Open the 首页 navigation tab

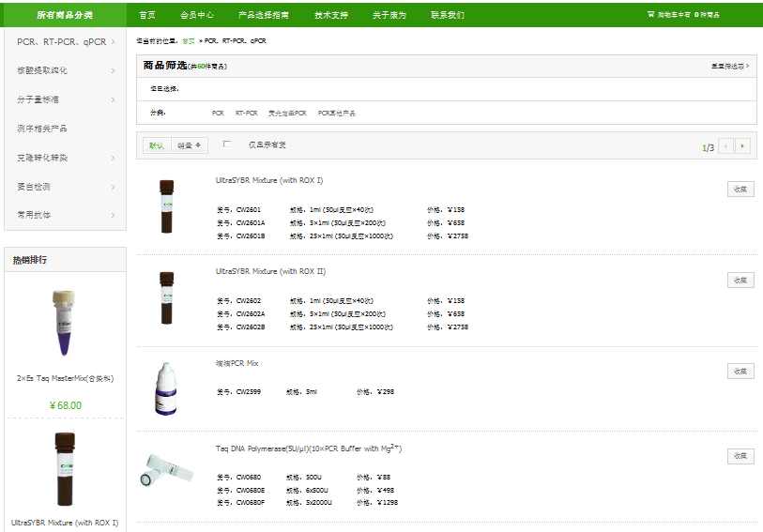coord(147,15)
